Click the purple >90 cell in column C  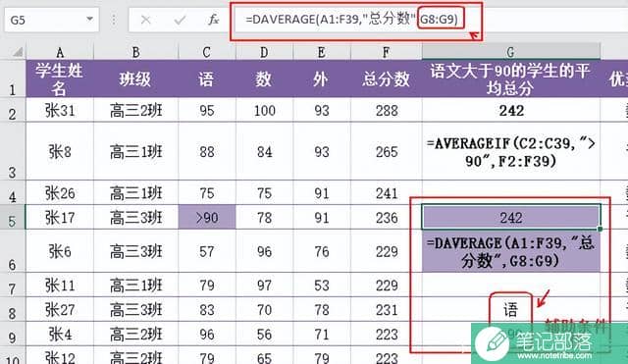(x=207, y=218)
